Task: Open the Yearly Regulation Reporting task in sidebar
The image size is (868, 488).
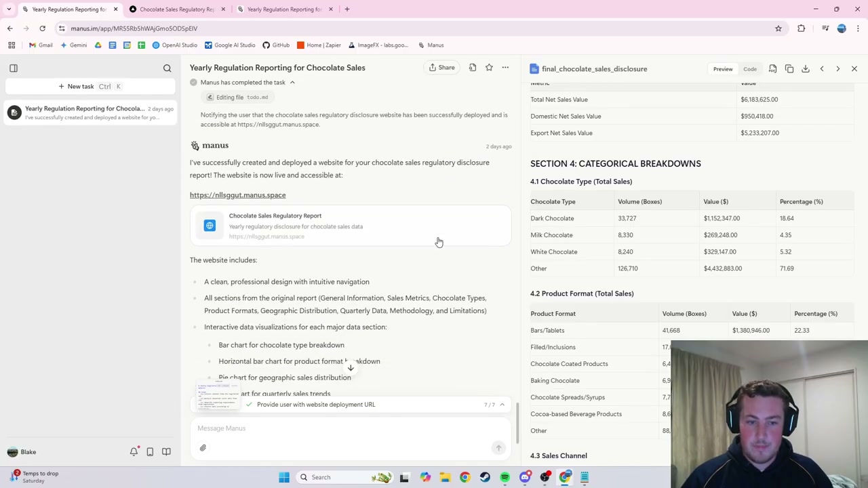Action: coord(90,113)
